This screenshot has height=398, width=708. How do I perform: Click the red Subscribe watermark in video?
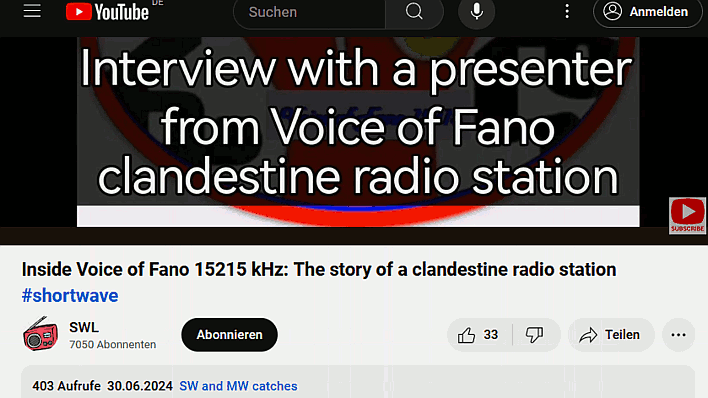coord(687,215)
